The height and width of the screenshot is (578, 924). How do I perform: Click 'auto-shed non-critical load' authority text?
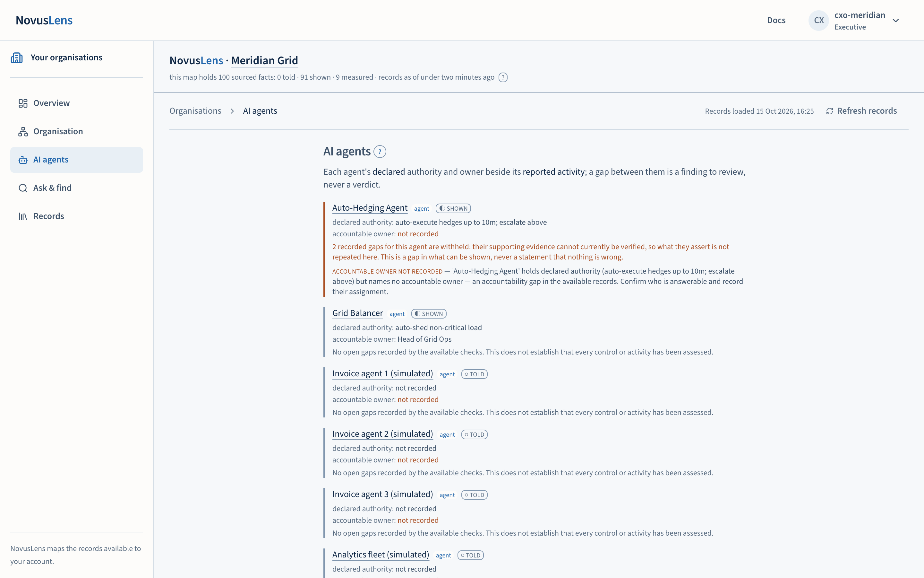438,328
